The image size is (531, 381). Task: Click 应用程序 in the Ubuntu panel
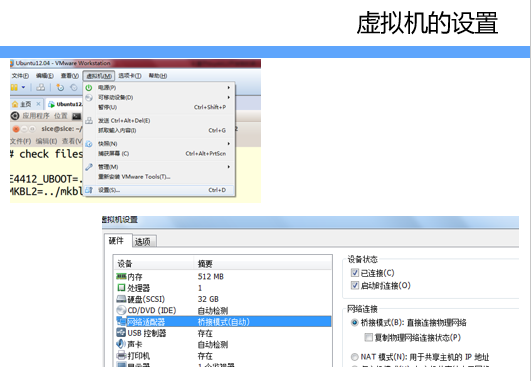click(x=36, y=116)
